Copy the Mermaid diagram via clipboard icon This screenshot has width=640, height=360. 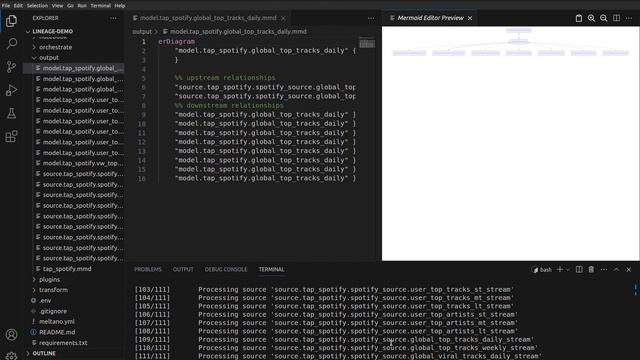(579, 18)
